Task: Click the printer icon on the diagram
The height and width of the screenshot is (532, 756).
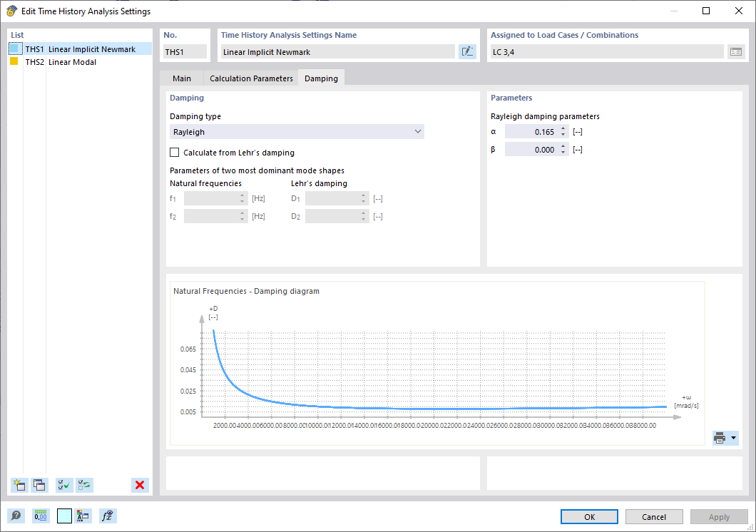Action: [720, 438]
